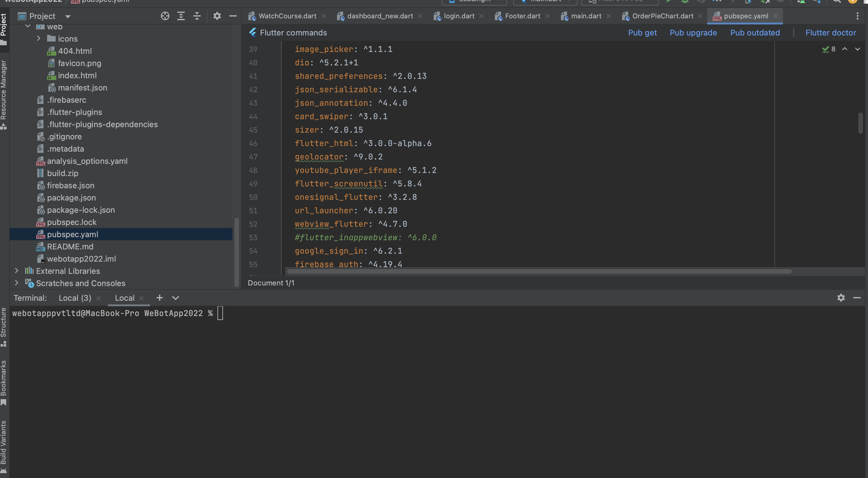Go to the next highlighted problem arrow
The width and height of the screenshot is (868, 478).
click(x=858, y=49)
